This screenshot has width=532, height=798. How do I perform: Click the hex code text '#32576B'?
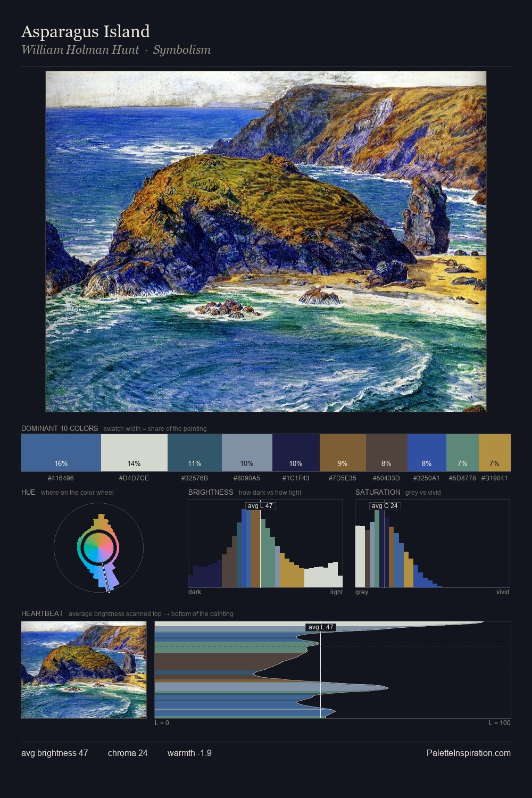click(195, 478)
